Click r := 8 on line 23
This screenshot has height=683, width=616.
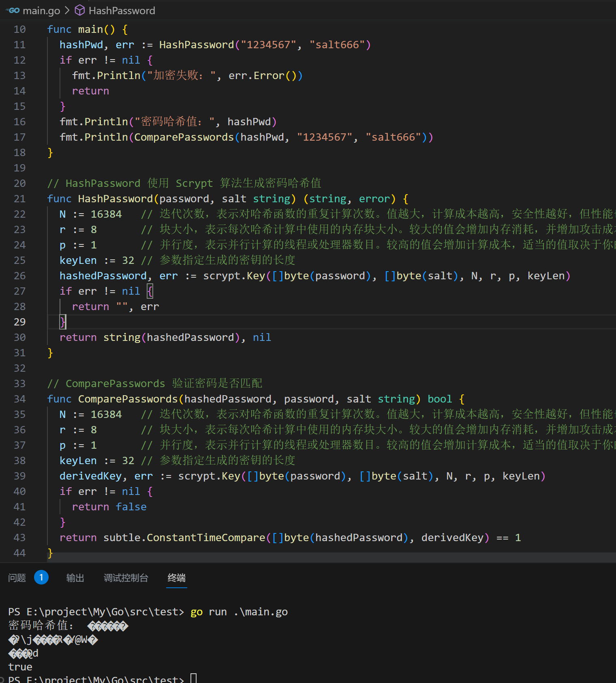coord(78,229)
